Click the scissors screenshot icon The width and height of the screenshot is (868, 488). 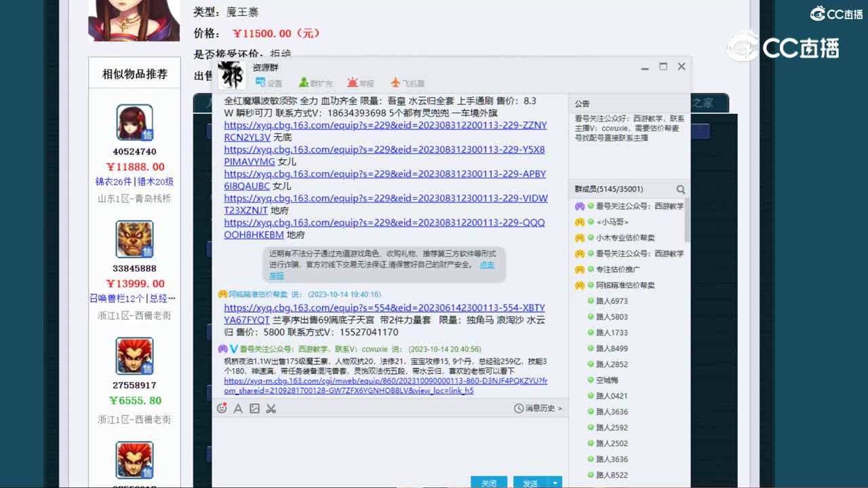(x=271, y=408)
